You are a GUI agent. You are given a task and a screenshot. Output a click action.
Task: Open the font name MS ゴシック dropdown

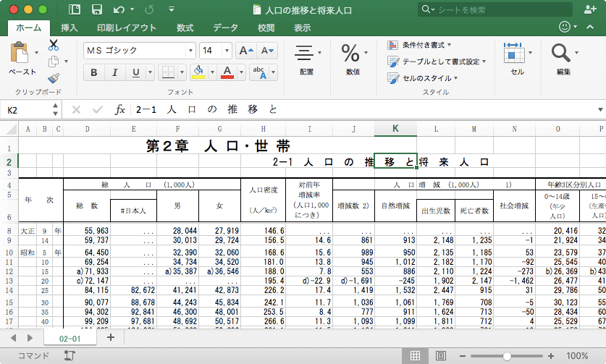(190, 51)
